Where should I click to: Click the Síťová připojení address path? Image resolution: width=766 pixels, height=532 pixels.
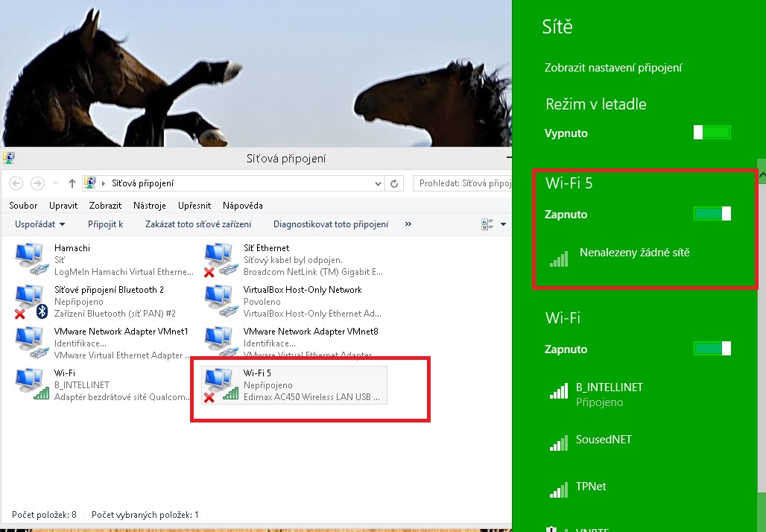(x=142, y=184)
